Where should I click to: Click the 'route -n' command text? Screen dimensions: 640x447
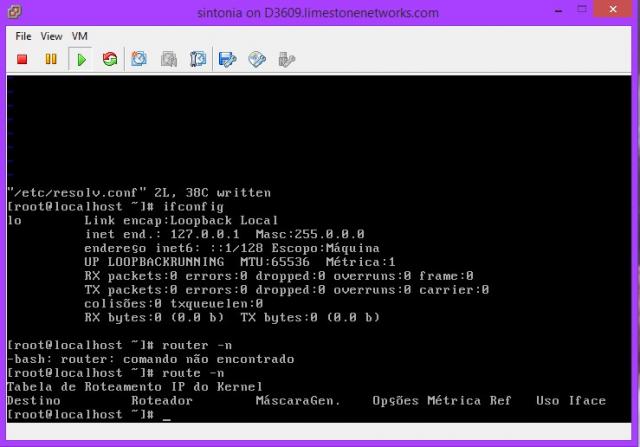(193, 373)
